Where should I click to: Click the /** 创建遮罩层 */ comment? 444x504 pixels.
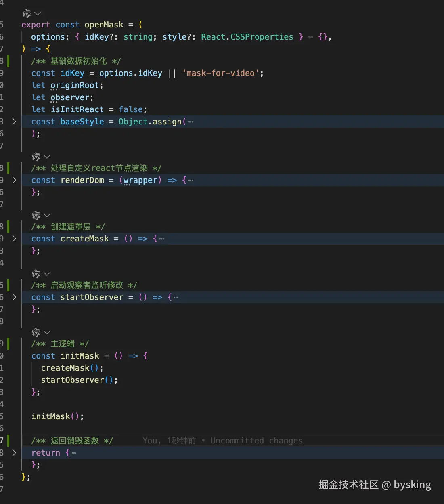(x=68, y=227)
